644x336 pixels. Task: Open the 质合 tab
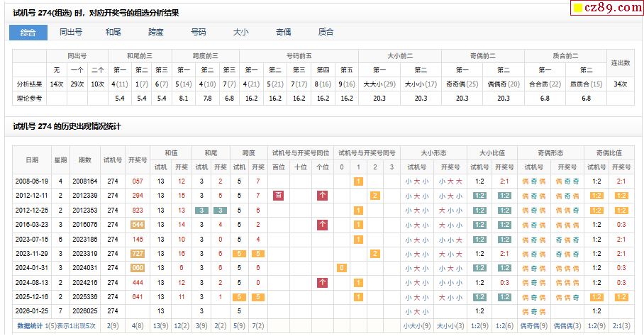coord(326,33)
